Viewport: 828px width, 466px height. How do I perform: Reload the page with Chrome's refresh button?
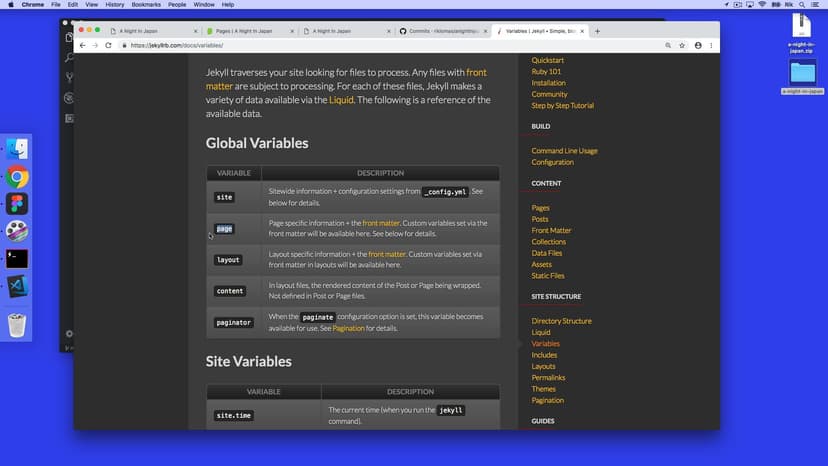[108, 46]
